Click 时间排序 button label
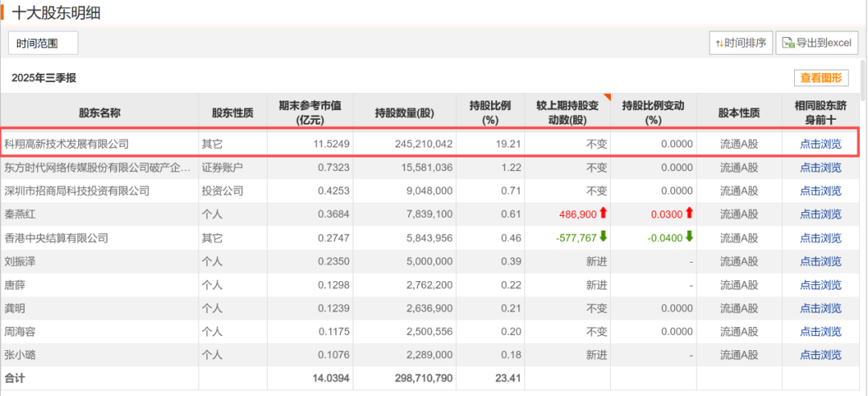Image resolution: width=868 pixels, height=396 pixels. click(745, 43)
